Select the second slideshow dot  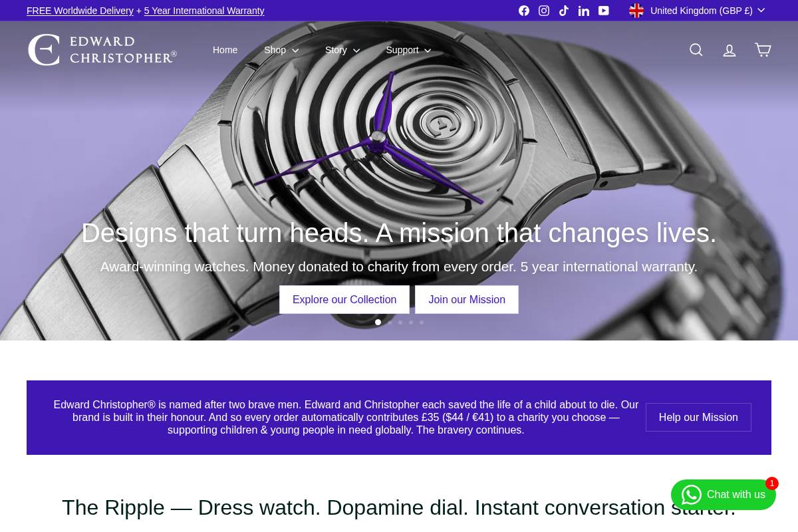click(x=390, y=323)
